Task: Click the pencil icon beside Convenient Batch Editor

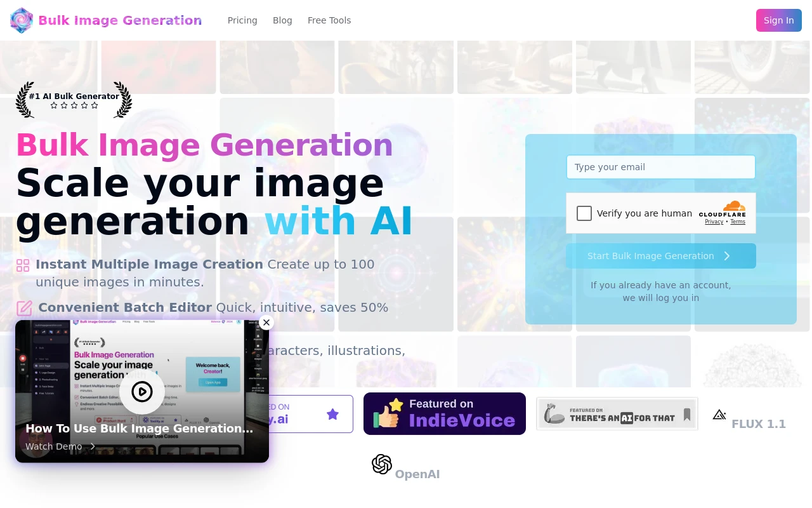Action: click(x=24, y=308)
